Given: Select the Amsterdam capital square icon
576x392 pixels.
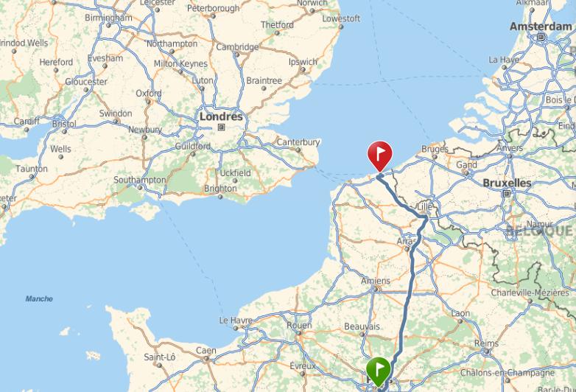Looking at the screenshot, I should pos(541,37).
